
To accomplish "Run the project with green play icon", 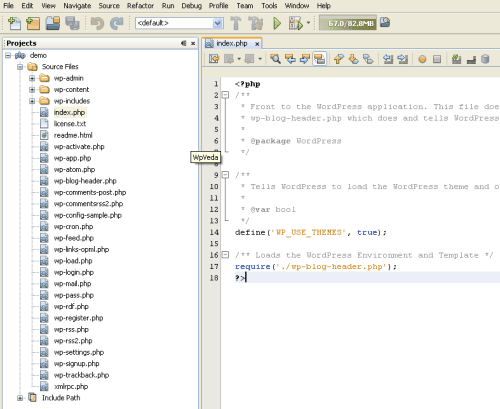I will click(277, 23).
